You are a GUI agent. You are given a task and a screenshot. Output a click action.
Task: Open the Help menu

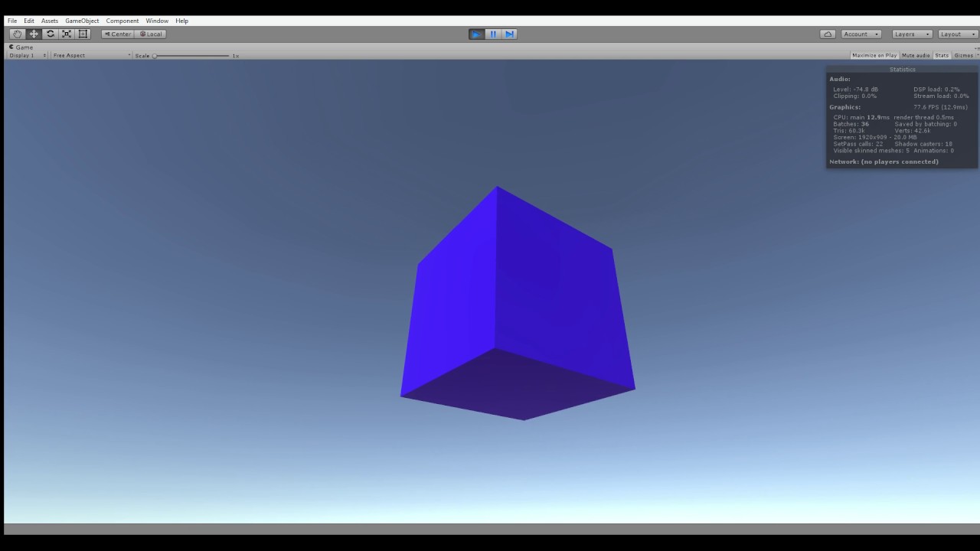[x=181, y=21]
